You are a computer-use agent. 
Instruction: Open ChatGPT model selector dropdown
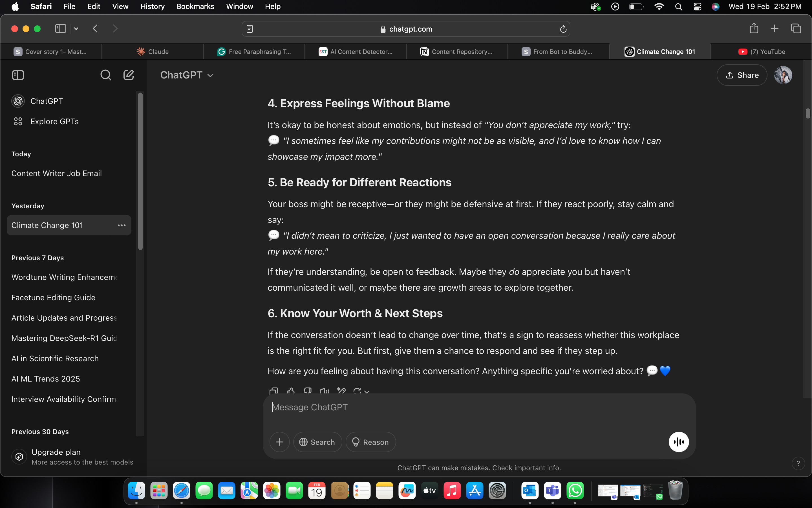187,75
